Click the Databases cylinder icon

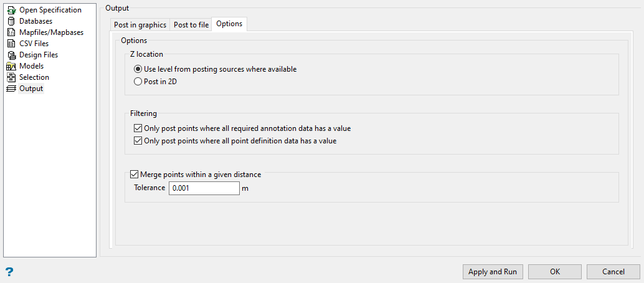click(11, 21)
